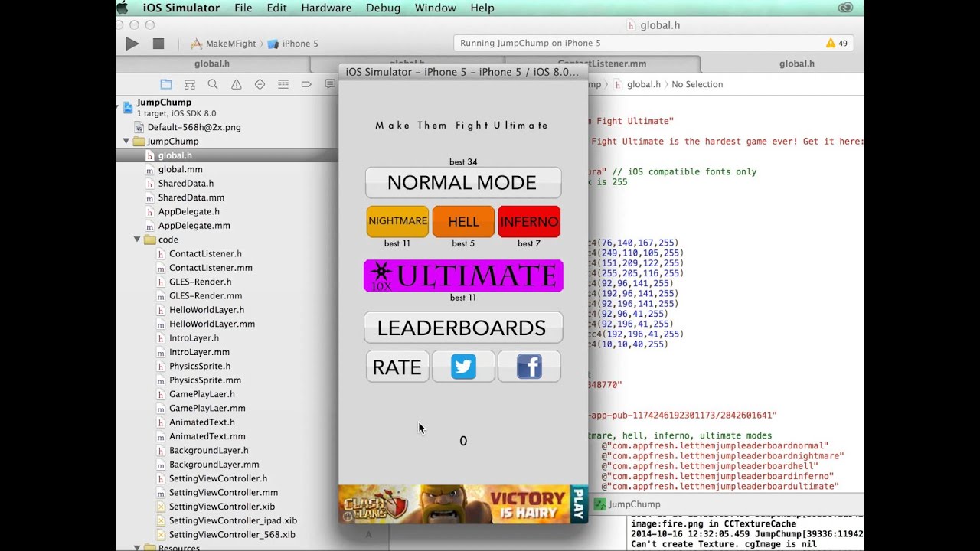The image size is (980, 551).
Task: Switch to the ContactListener.mm editor tab
Action: (602, 64)
